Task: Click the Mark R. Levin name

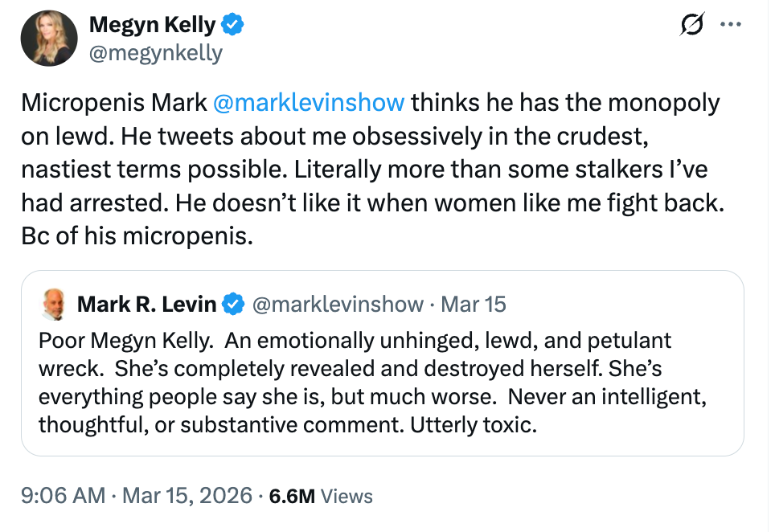Action: (x=146, y=304)
